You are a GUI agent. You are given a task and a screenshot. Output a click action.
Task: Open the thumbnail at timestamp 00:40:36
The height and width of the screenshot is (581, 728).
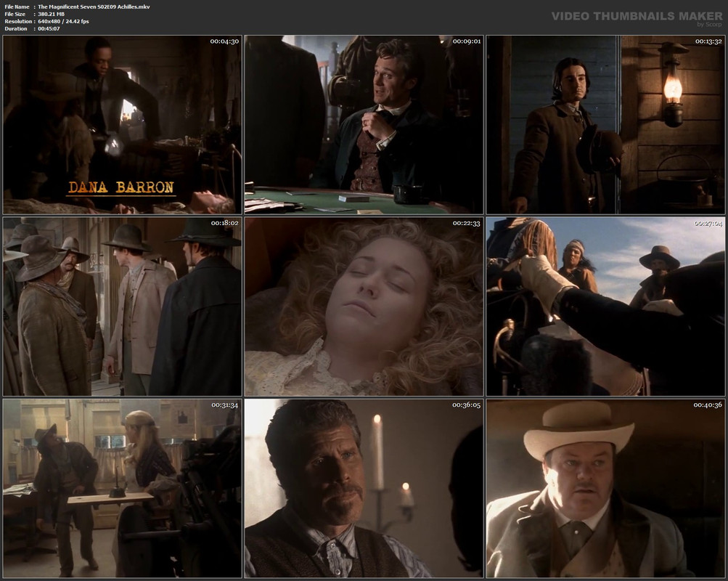coord(606,489)
